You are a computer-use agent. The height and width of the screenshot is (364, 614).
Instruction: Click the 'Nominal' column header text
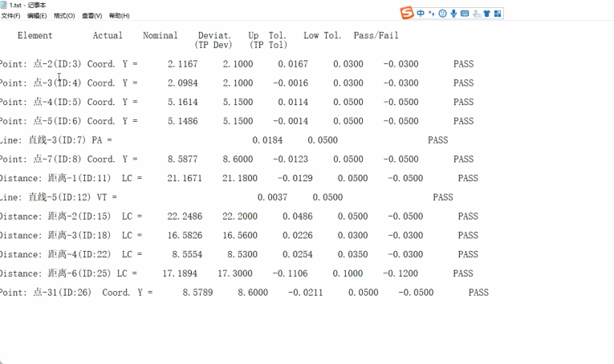click(x=161, y=35)
